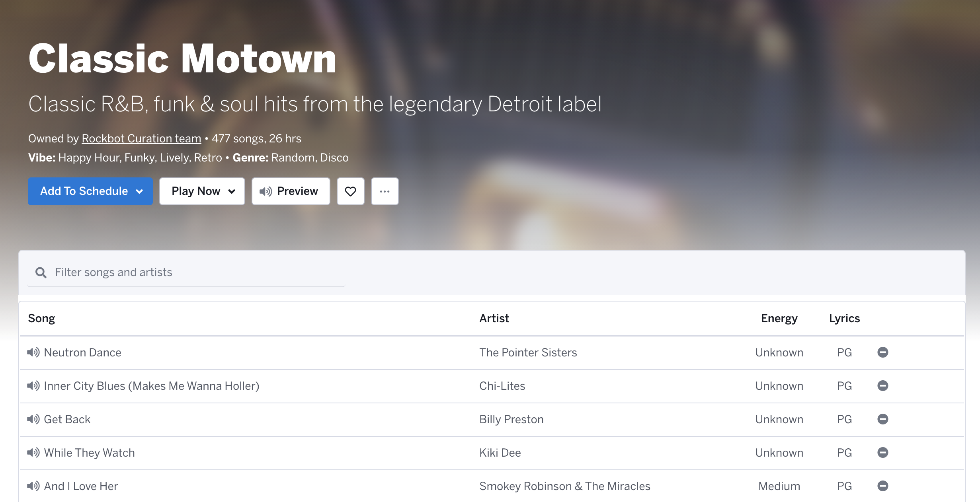
Task: Preview And I Love Her with its speaker icon
Action: point(33,486)
